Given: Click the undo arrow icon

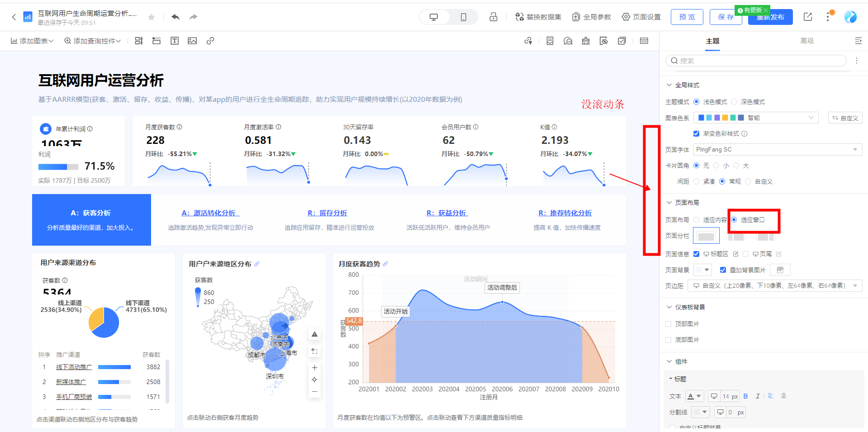Looking at the screenshot, I should [x=175, y=17].
